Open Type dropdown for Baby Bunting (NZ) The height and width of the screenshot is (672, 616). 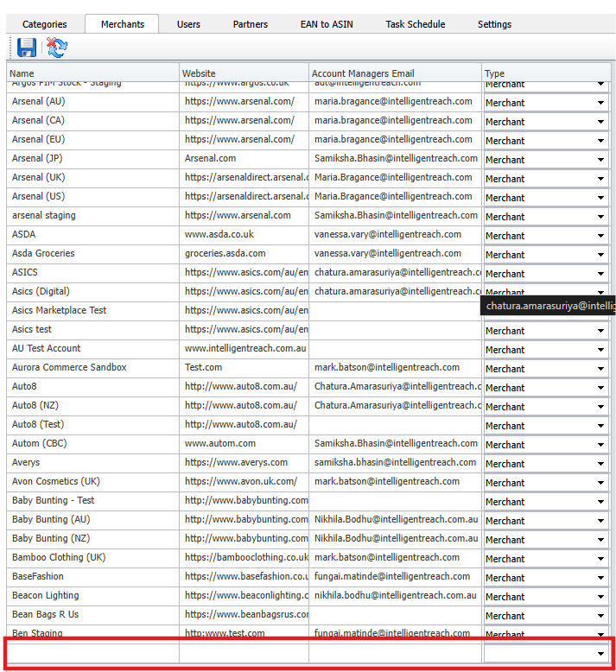click(600, 540)
